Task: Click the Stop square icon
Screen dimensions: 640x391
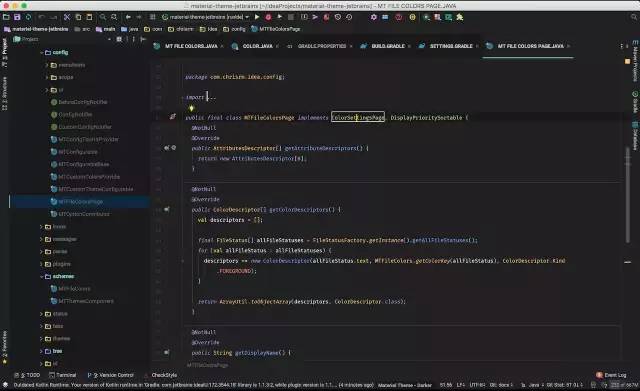Action: pyautogui.click(x=291, y=17)
